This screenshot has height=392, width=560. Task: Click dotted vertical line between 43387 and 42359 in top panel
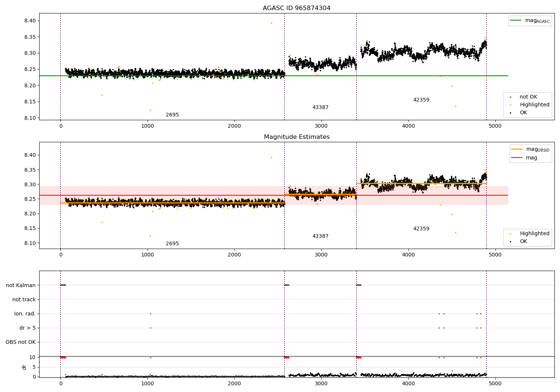coord(357,66)
